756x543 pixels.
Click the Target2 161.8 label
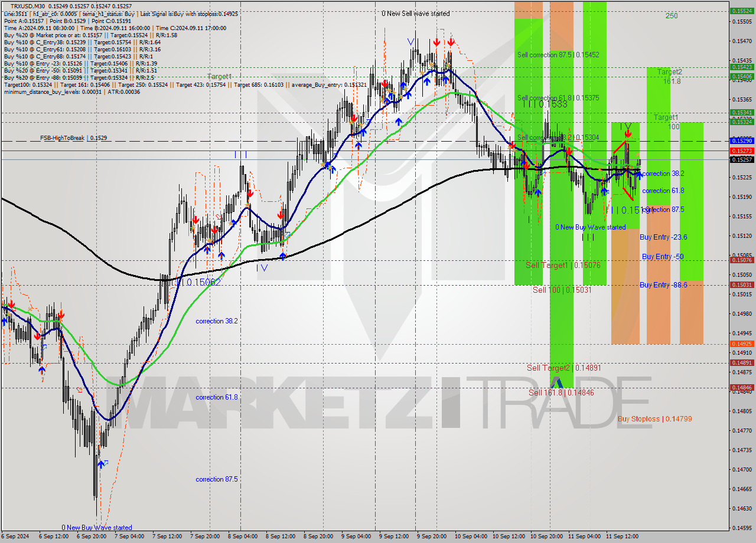670,76
